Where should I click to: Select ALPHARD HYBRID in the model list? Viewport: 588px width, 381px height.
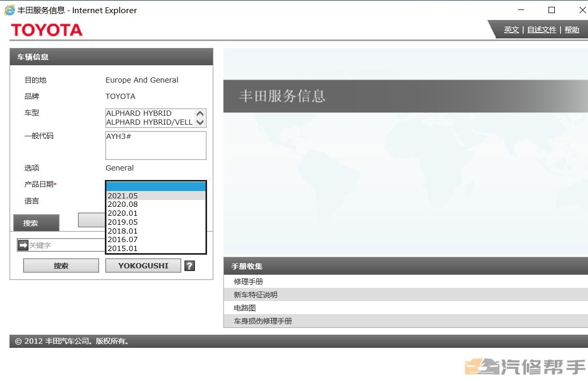(150, 113)
